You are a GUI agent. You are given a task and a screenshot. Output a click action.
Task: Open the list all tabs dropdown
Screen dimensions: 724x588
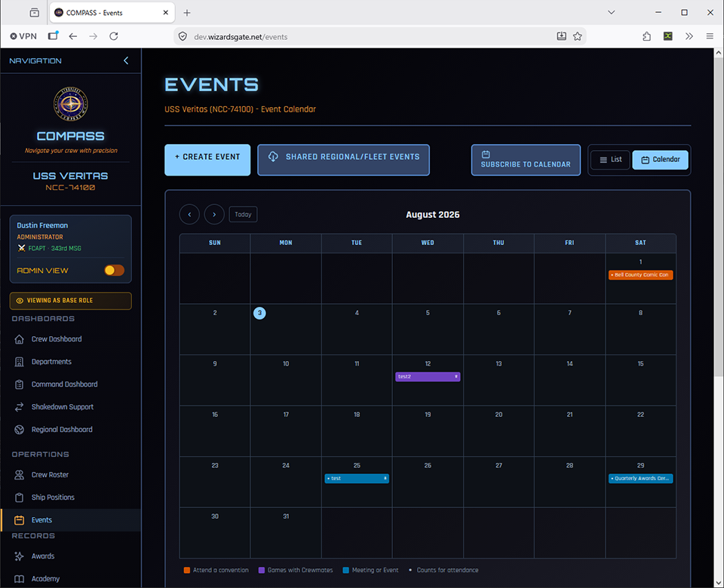click(x=612, y=13)
